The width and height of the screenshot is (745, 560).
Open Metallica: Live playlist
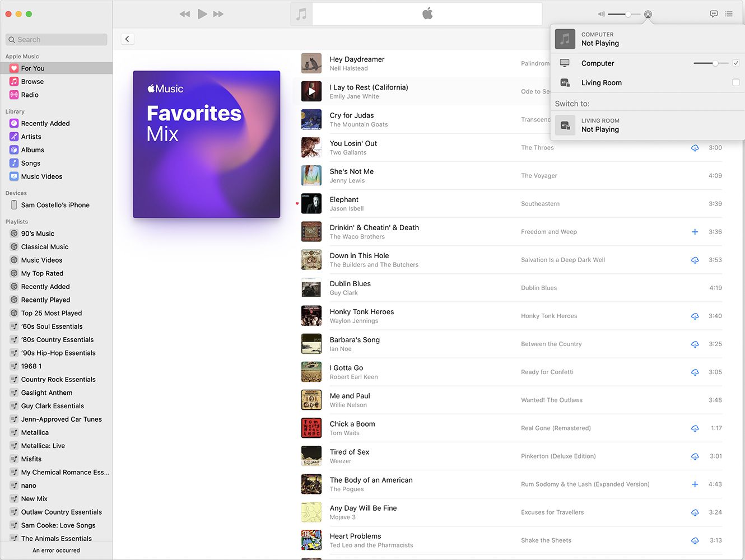[x=56, y=446]
